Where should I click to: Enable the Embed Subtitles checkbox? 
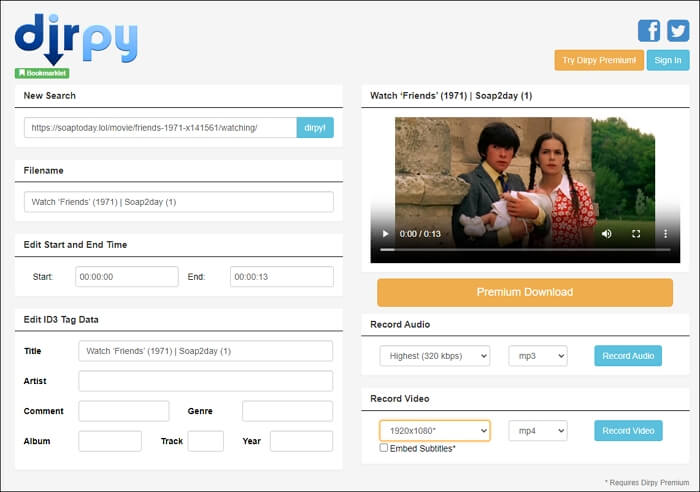click(x=385, y=448)
